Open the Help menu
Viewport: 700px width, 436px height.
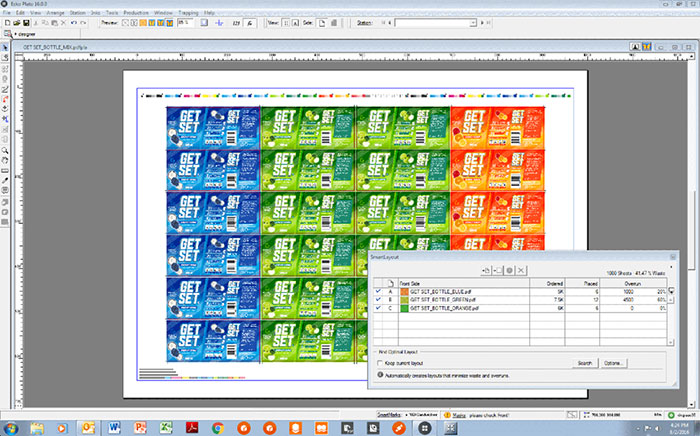[x=209, y=13]
